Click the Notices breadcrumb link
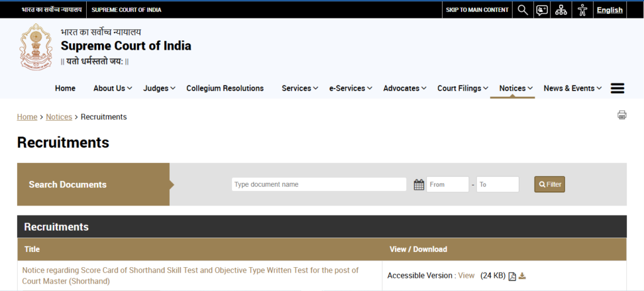Screen dimensions: 644x291 pos(58,117)
